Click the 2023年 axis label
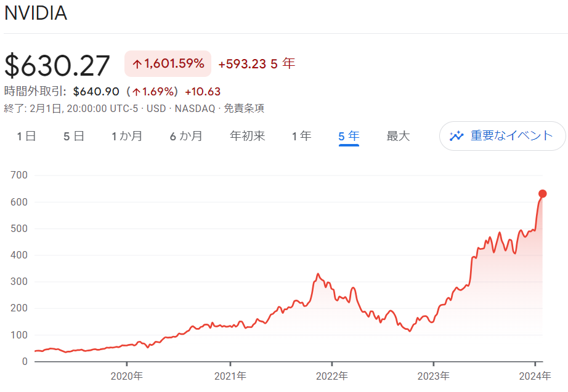 click(433, 376)
